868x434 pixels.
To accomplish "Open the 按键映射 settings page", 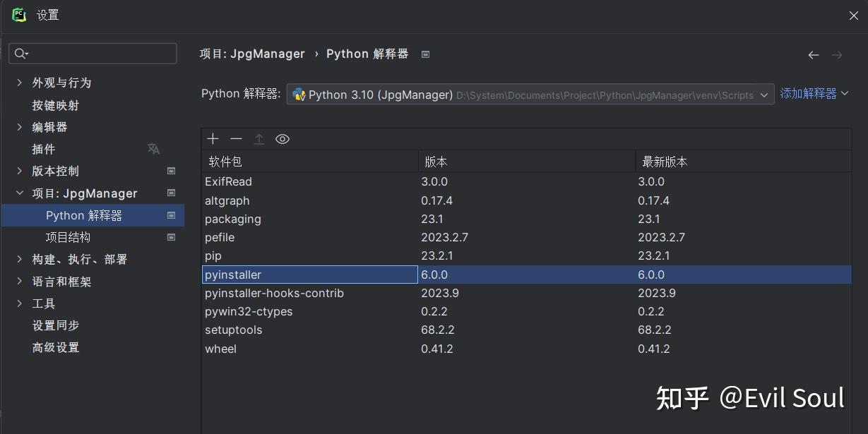I will click(55, 105).
